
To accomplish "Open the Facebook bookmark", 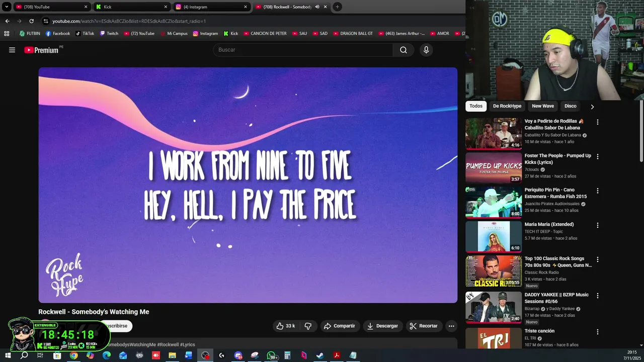I will point(57,34).
